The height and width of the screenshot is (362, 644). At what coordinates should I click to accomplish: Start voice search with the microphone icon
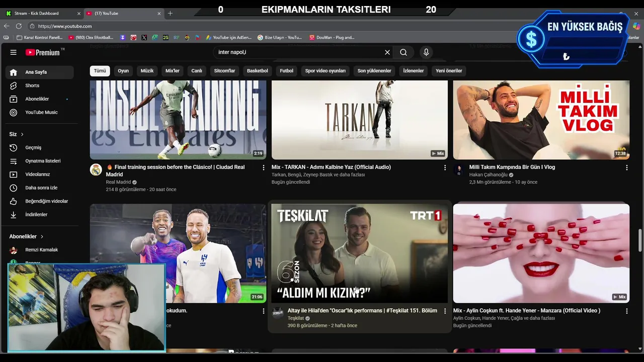coord(426,52)
